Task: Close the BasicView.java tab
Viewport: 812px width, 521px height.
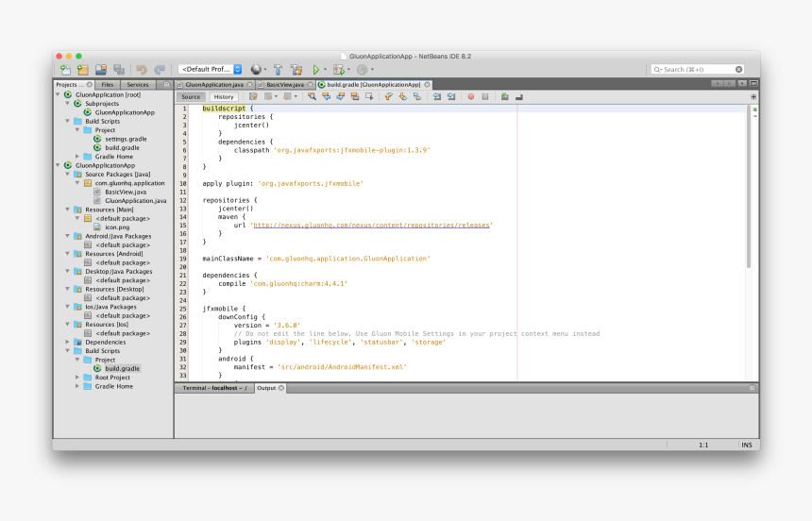Action: pos(311,84)
